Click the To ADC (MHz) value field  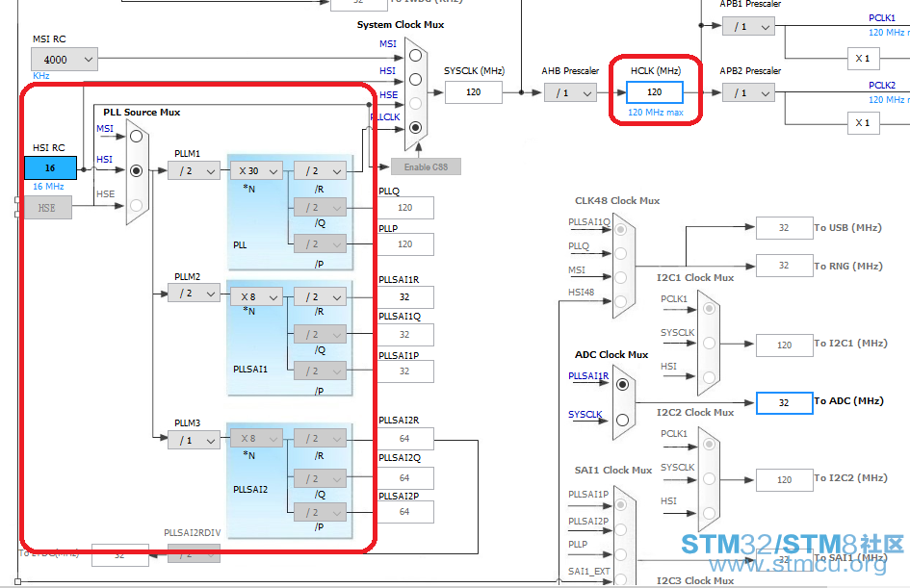[x=784, y=403]
